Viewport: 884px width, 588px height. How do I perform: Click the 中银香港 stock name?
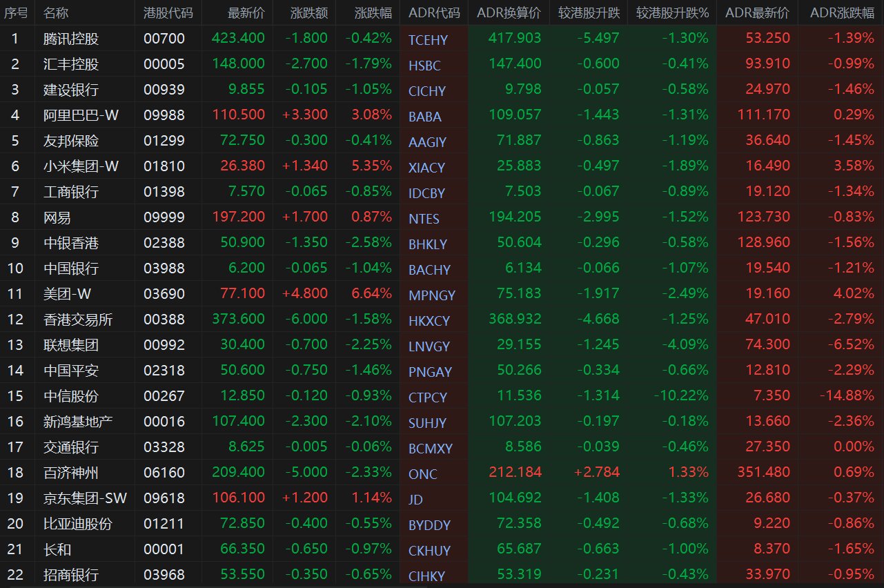click(71, 243)
